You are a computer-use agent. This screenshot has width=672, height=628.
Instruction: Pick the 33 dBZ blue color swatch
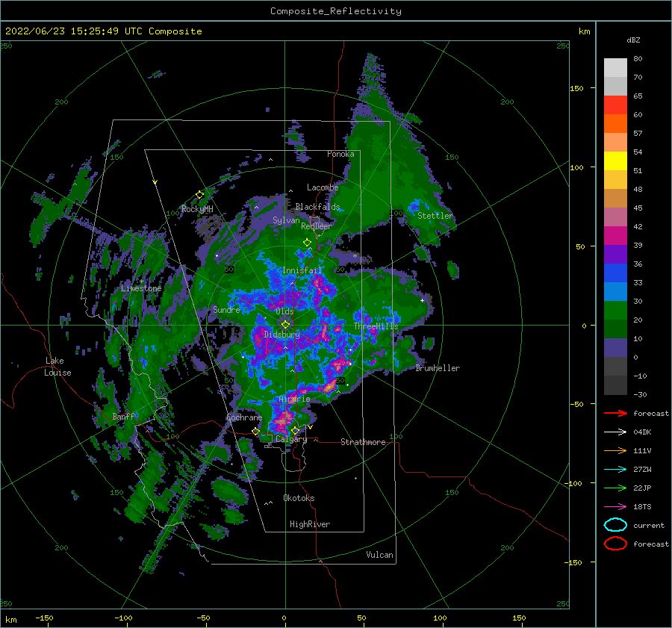pyautogui.click(x=615, y=291)
